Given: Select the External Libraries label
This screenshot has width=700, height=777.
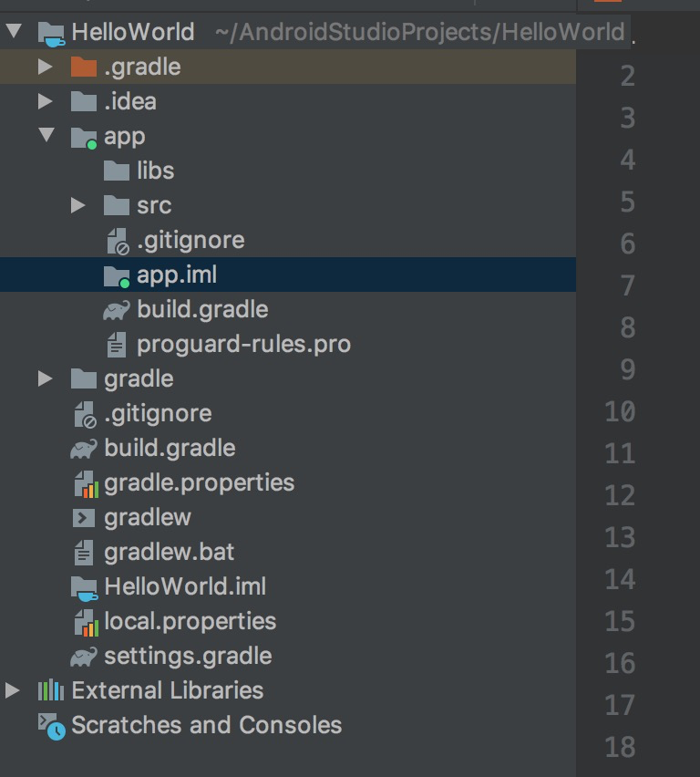Looking at the screenshot, I should point(168,690).
